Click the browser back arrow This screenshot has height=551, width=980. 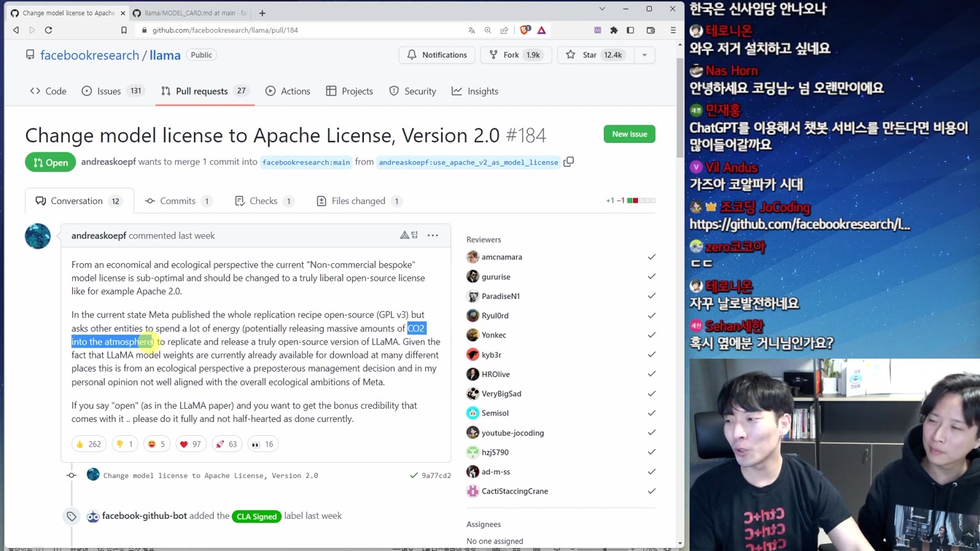tap(16, 30)
